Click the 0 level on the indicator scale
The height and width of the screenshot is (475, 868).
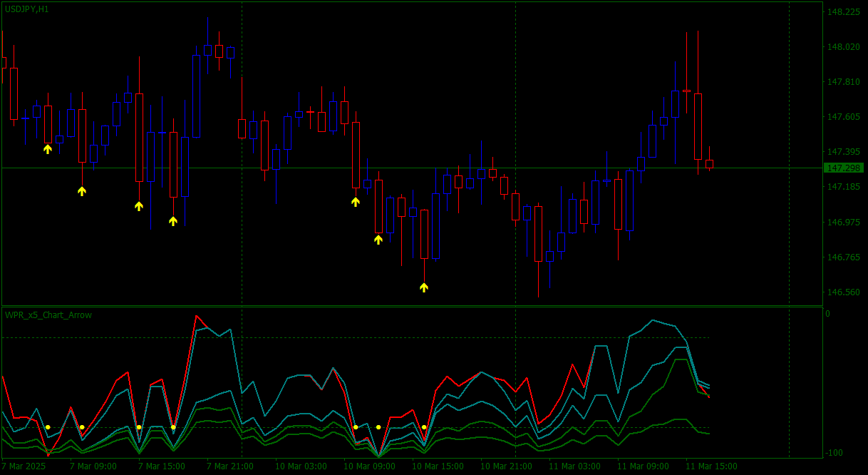click(827, 314)
